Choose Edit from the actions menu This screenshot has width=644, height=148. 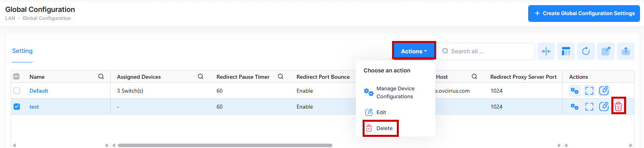coord(376,112)
